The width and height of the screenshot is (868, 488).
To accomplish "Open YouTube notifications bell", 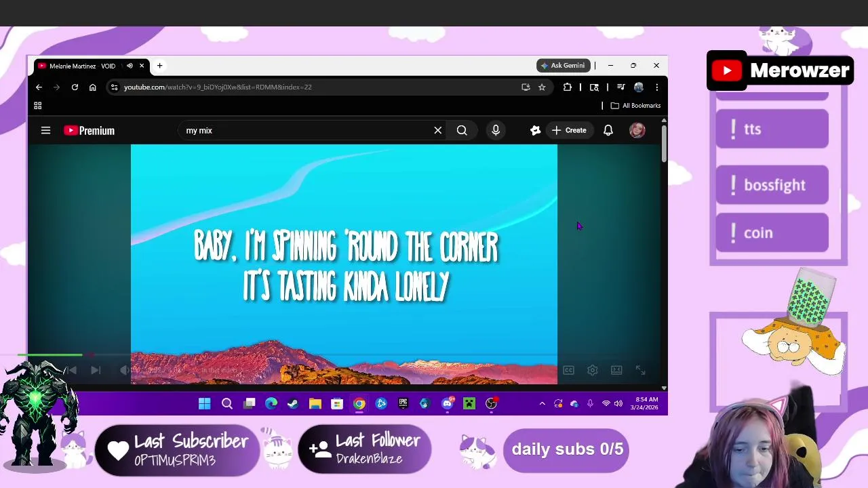I will pyautogui.click(x=608, y=130).
